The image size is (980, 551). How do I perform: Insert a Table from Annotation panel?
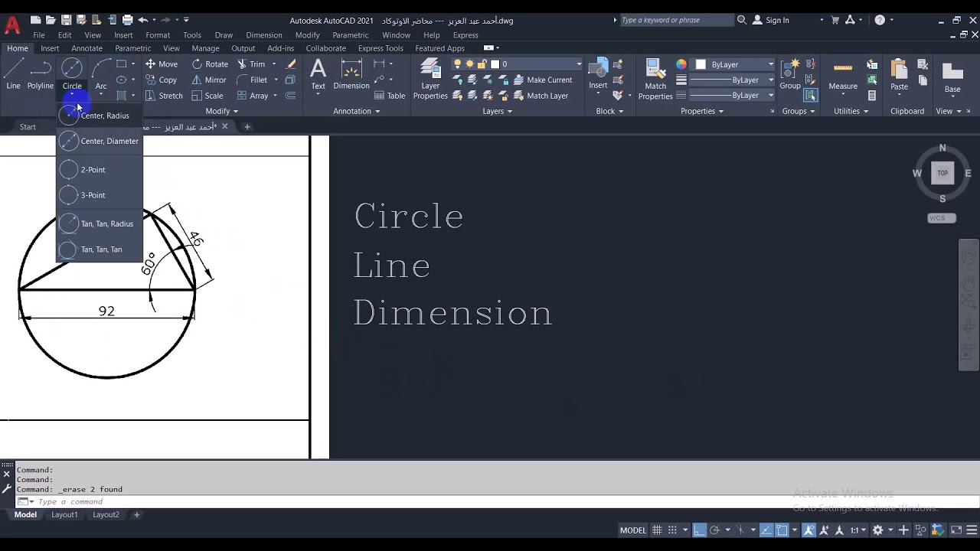[390, 96]
